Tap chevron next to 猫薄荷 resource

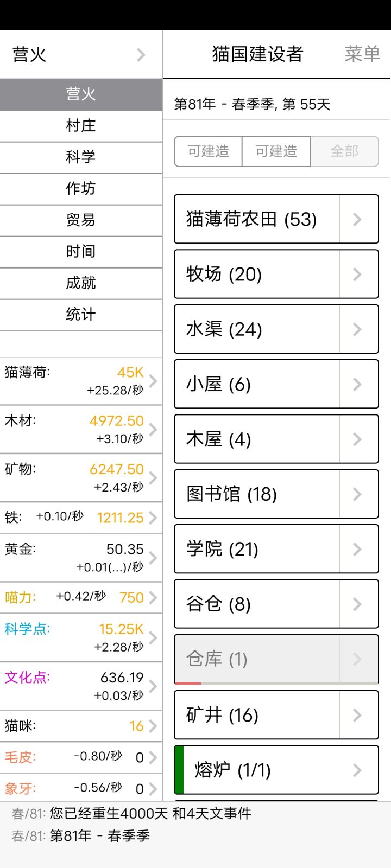[x=153, y=381]
